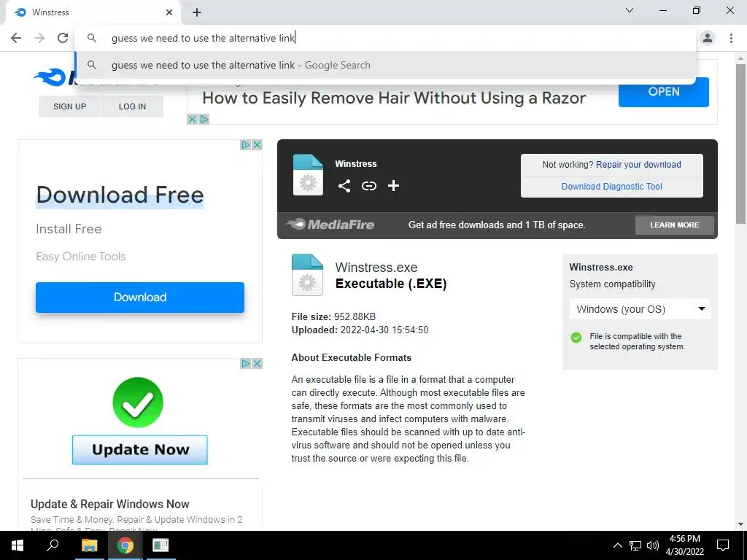The width and height of the screenshot is (747, 560).
Task: Click the Winstress.exe file name text
Action: (376, 268)
